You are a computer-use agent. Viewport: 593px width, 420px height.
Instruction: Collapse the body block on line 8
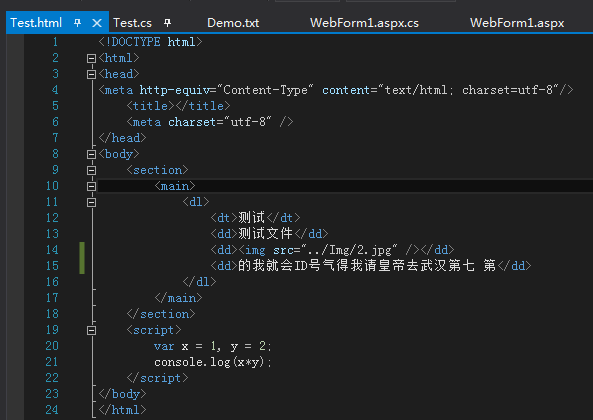click(x=91, y=154)
